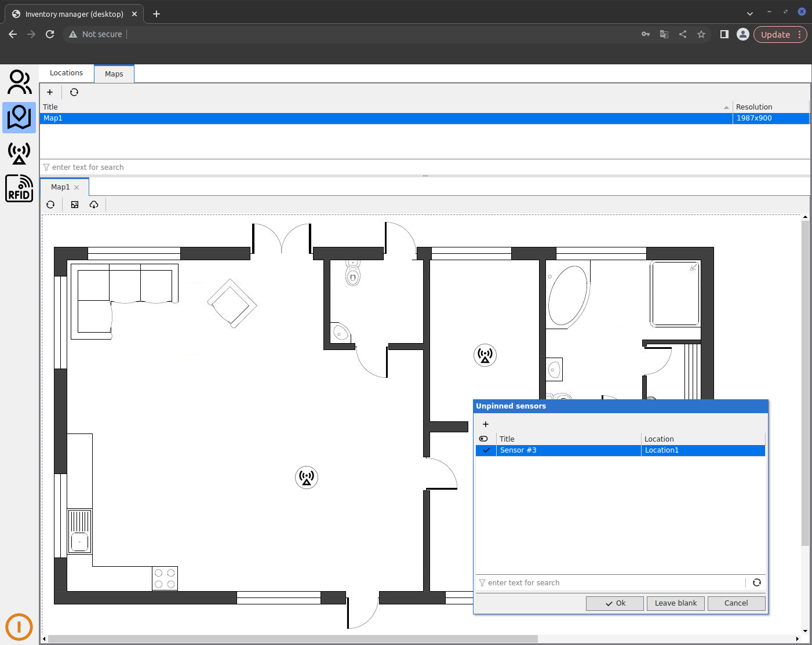The height and width of the screenshot is (645, 812).
Task: Click the image icon in the Map1 toolbar
Action: [75, 205]
